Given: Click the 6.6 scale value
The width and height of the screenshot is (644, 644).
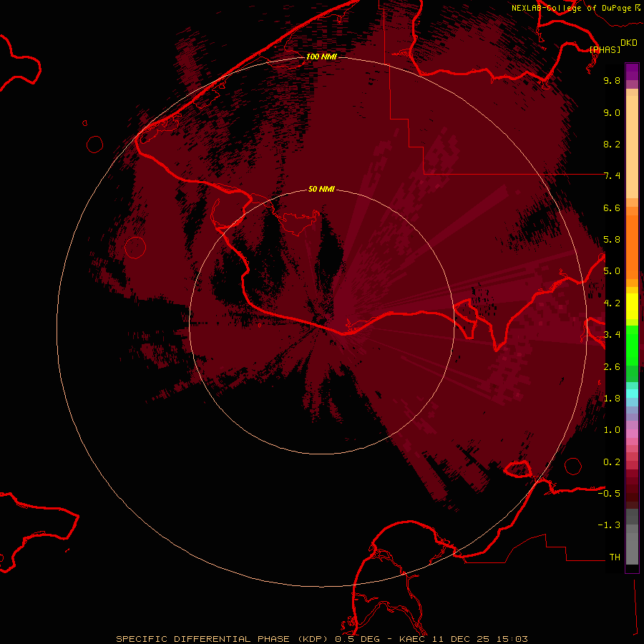Looking at the screenshot, I should 612,208.
